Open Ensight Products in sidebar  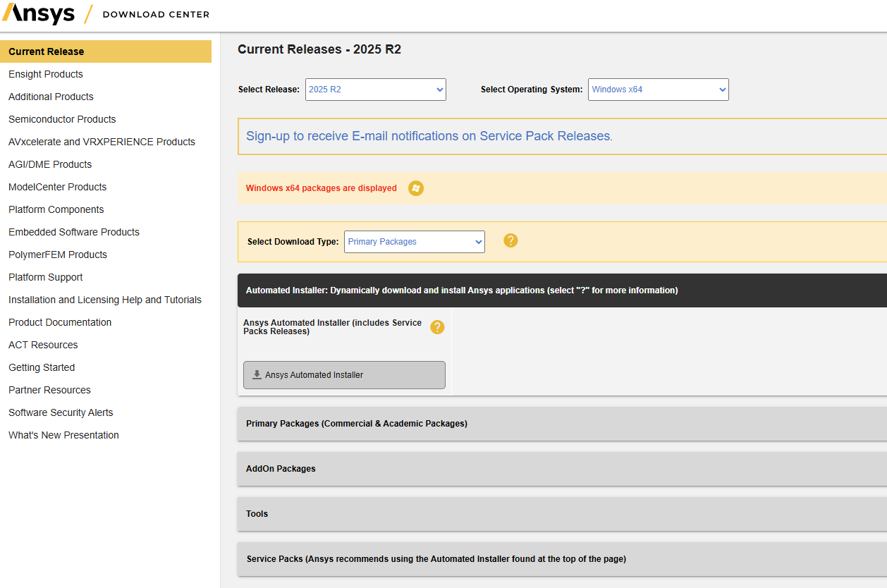(46, 74)
